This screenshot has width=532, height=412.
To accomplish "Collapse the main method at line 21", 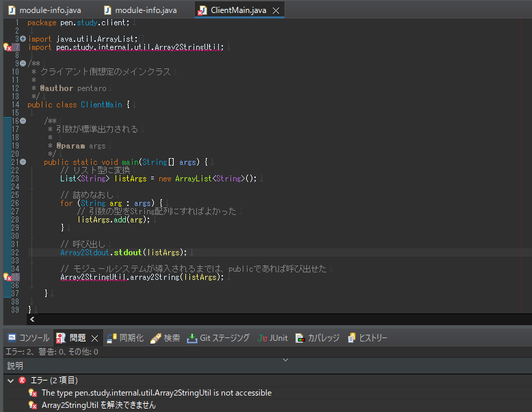I will pyautogui.click(x=23, y=162).
